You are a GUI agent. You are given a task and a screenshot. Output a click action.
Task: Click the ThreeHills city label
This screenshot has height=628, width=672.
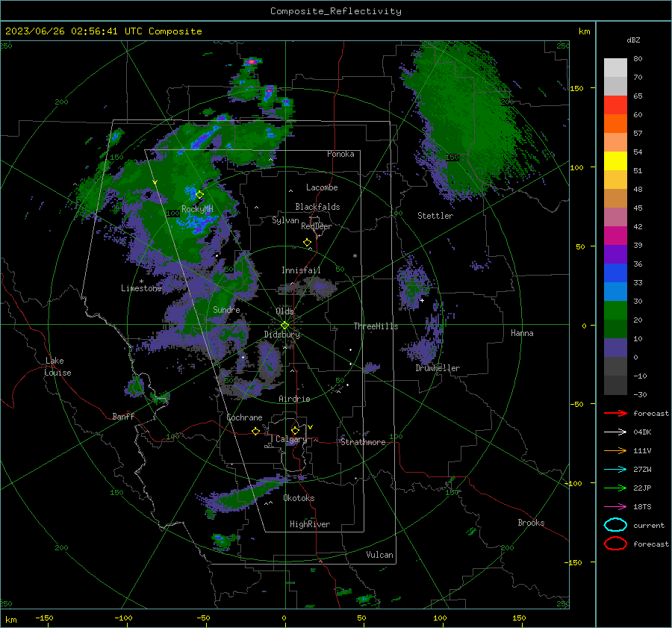click(x=376, y=326)
